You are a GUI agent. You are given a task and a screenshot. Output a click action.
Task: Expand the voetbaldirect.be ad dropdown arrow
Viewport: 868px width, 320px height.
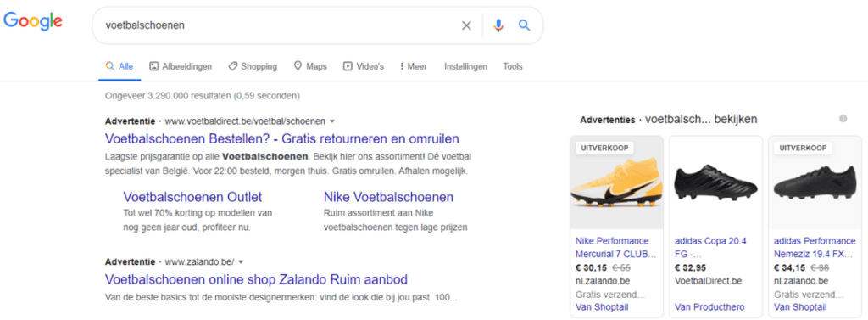[332, 121]
